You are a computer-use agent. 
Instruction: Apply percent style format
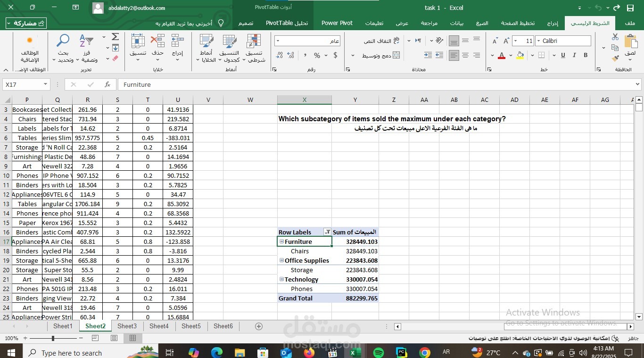(x=317, y=55)
